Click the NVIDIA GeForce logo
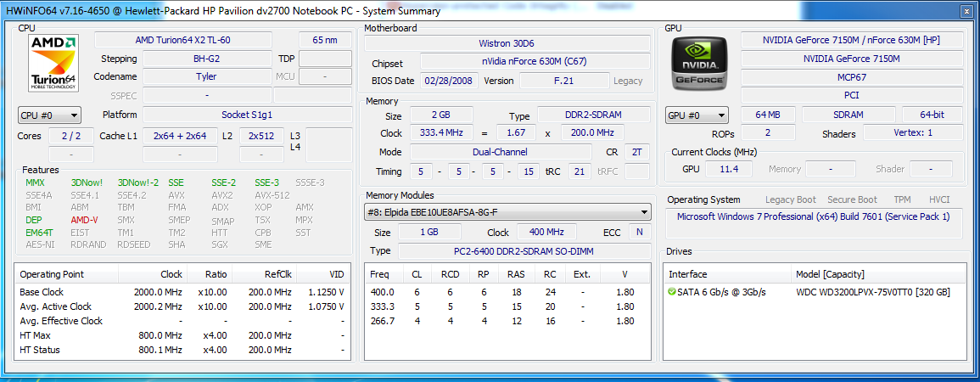 (699, 63)
